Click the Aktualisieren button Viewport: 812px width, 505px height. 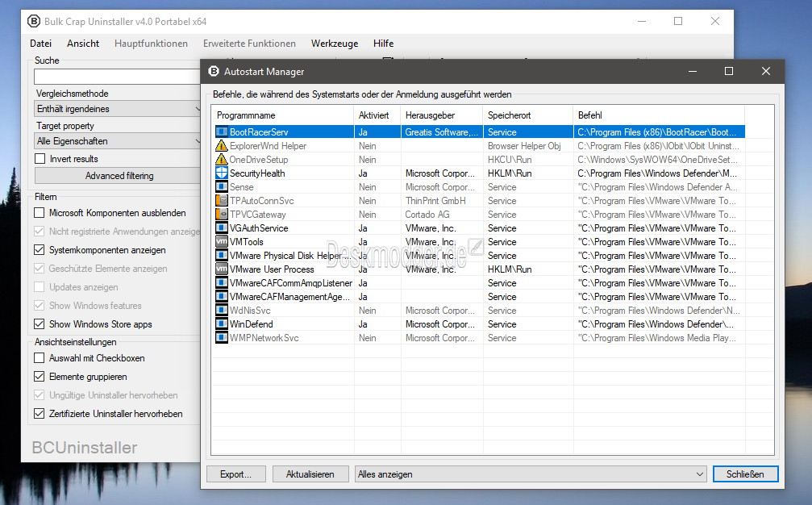[x=310, y=474]
